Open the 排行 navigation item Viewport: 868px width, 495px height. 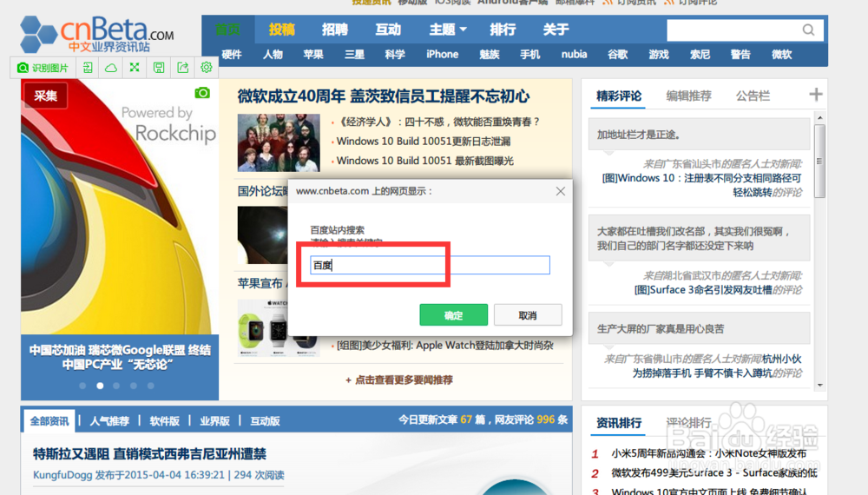[503, 30]
